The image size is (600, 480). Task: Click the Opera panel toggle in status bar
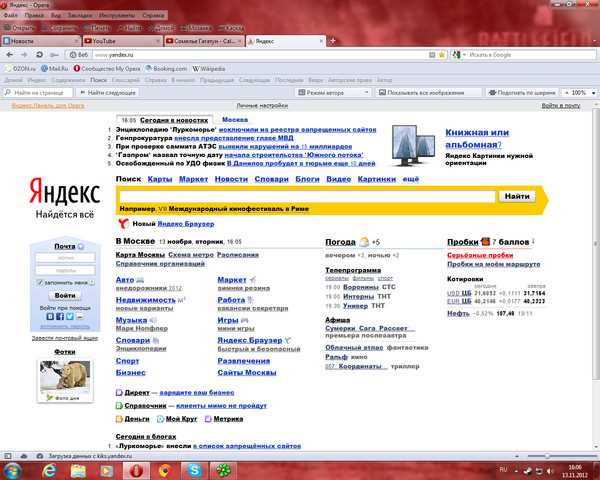8,456
